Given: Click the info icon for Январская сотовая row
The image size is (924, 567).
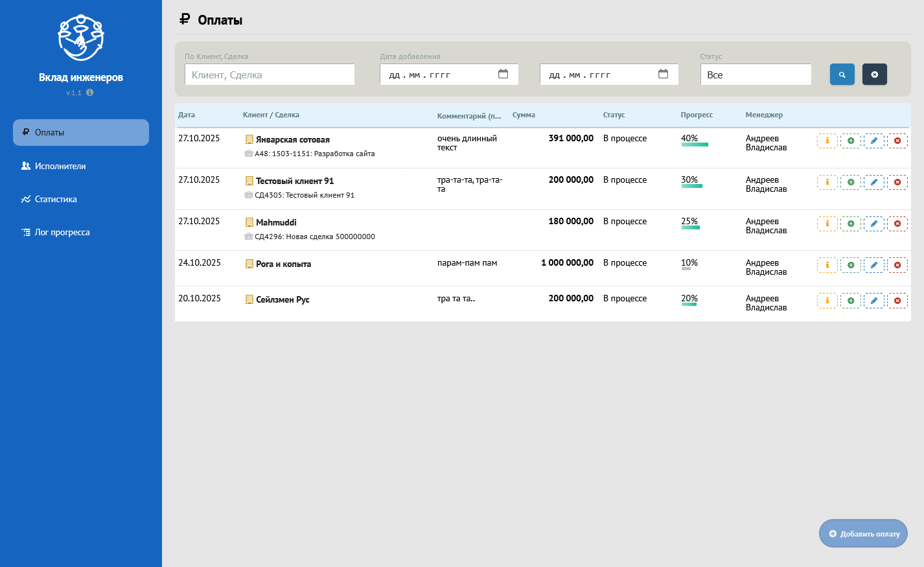Looking at the screenshot, I should [827, 141].
